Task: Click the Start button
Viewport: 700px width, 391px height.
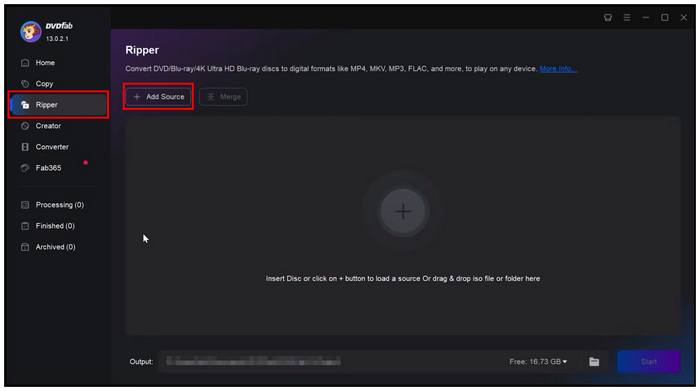Action: tap(648, 362)
